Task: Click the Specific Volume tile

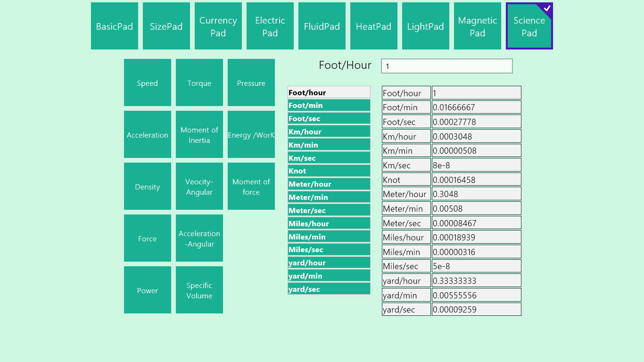Action: click(x=199, y=290)
